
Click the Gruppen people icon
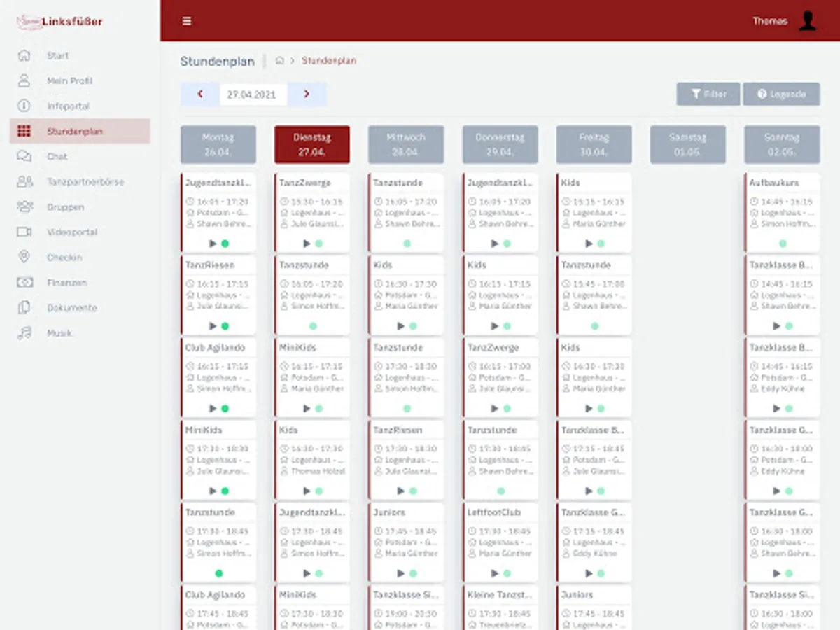point(24,207)
